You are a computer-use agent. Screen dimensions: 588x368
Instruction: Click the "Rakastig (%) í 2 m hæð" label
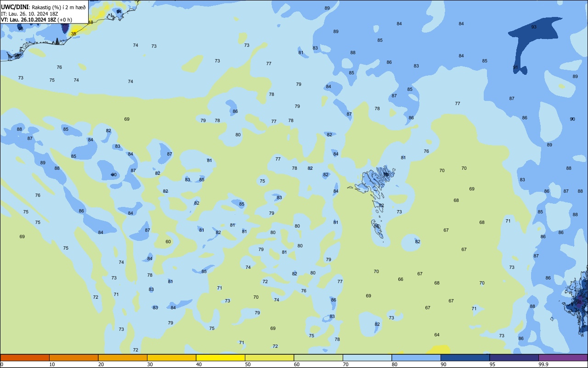(x=58, y=7)
